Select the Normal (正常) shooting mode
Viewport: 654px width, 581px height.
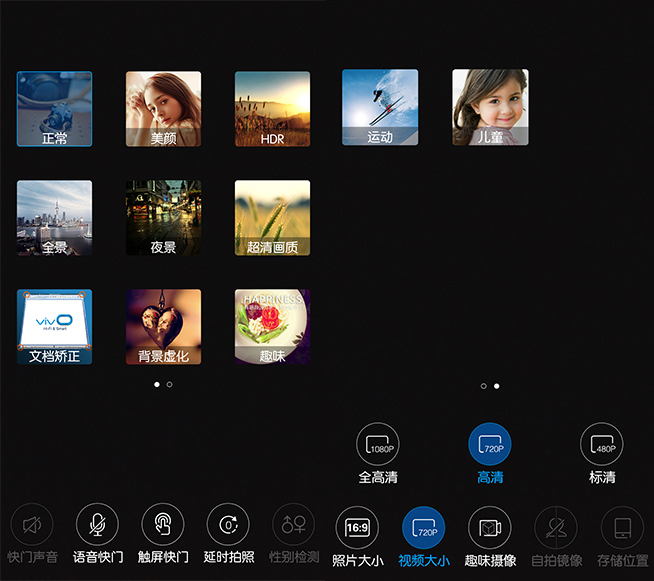[55, 108]
